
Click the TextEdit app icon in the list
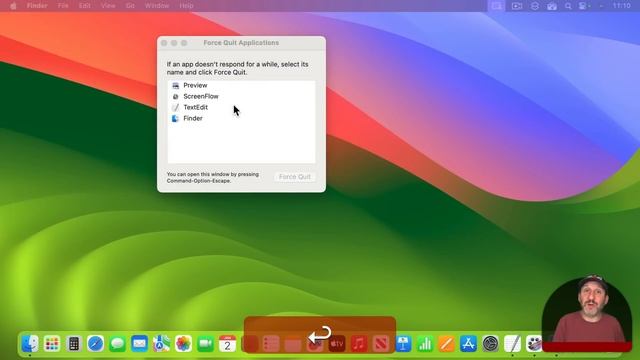pyautogui.click(x=176, y=107)
